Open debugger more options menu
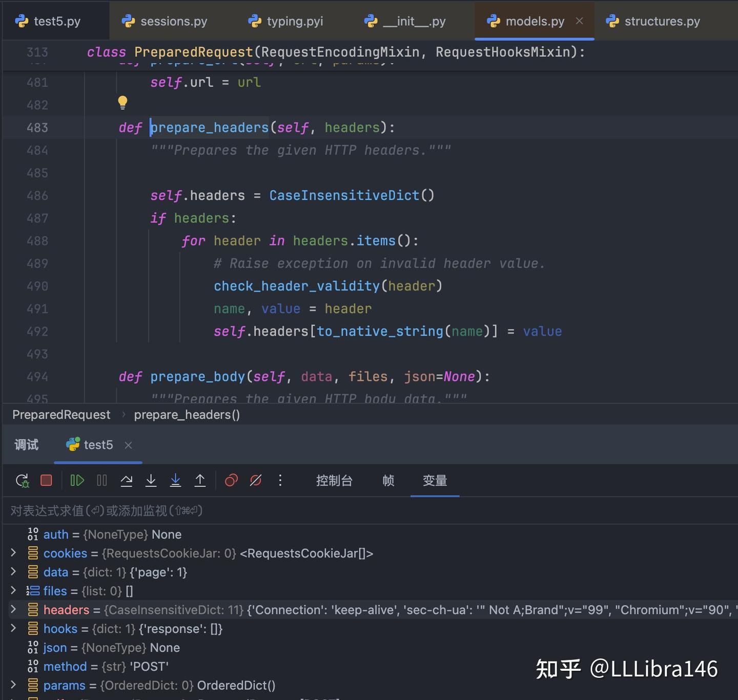Screen dimensions: 738x700 pyautogui.click(x=280, y=480)
